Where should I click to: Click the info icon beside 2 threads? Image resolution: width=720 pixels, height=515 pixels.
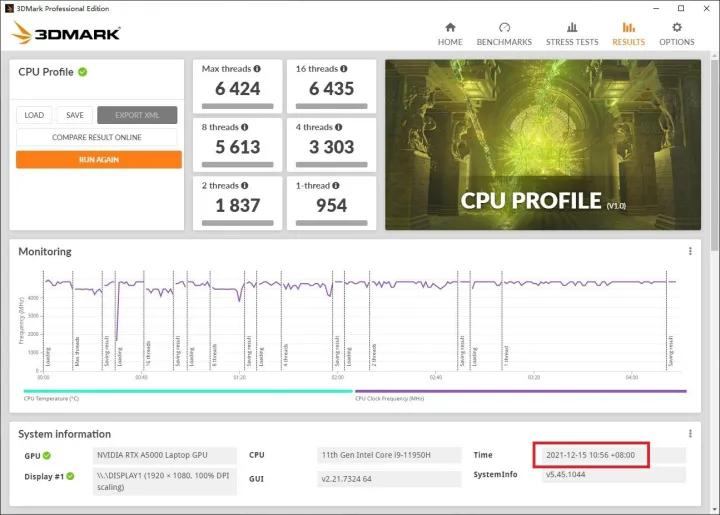point(244,185)
